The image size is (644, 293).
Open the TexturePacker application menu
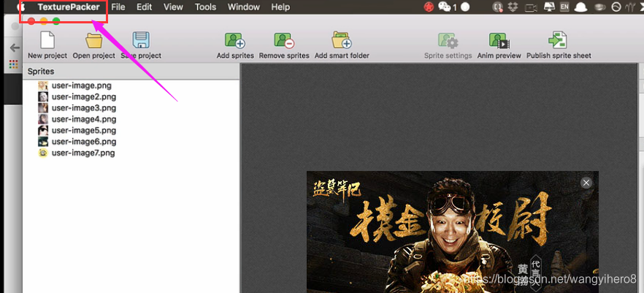point(69,7)
